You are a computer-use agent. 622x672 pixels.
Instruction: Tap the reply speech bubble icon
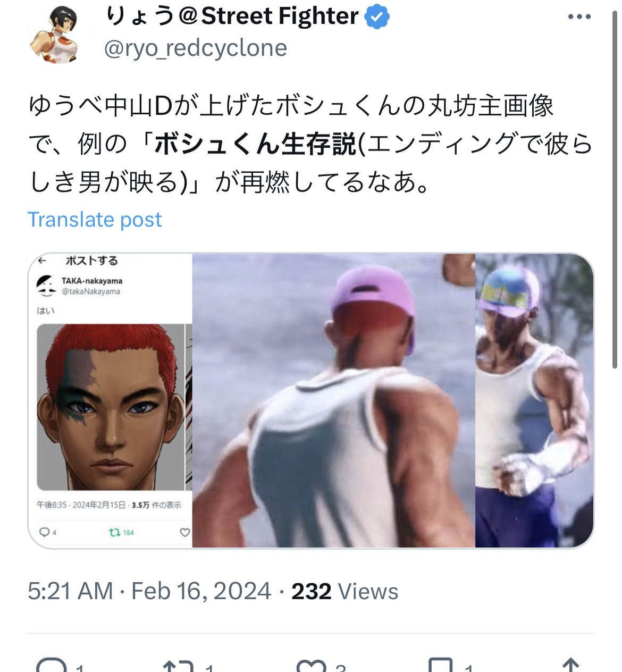click(x=52, y=666)
